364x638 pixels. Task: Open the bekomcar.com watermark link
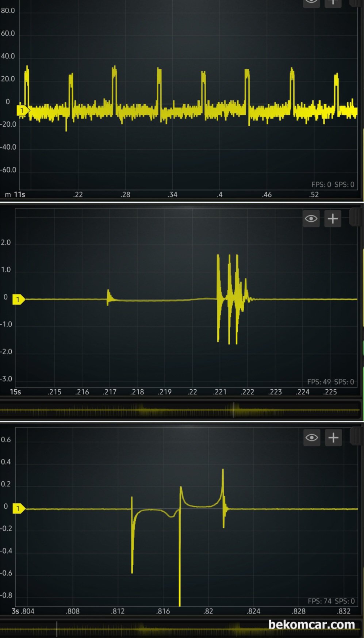(311, 624)
